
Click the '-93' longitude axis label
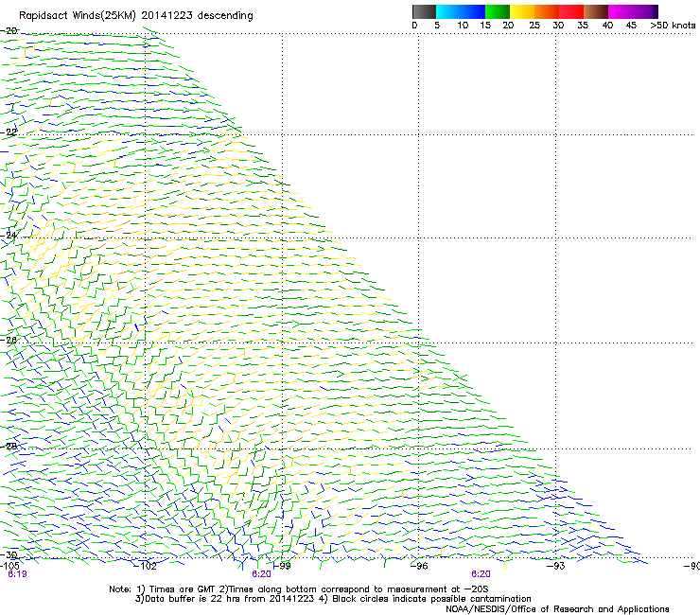tap(555, 567)
